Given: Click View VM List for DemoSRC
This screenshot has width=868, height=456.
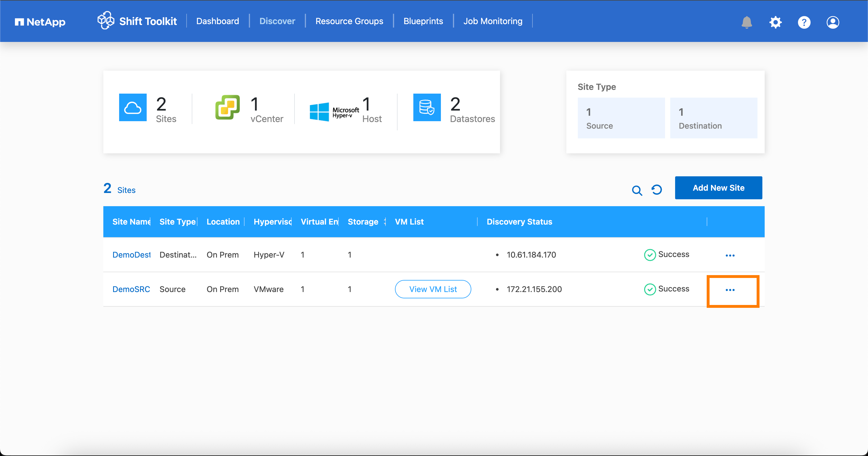Looking at the screenshot, I should [433, 289].
